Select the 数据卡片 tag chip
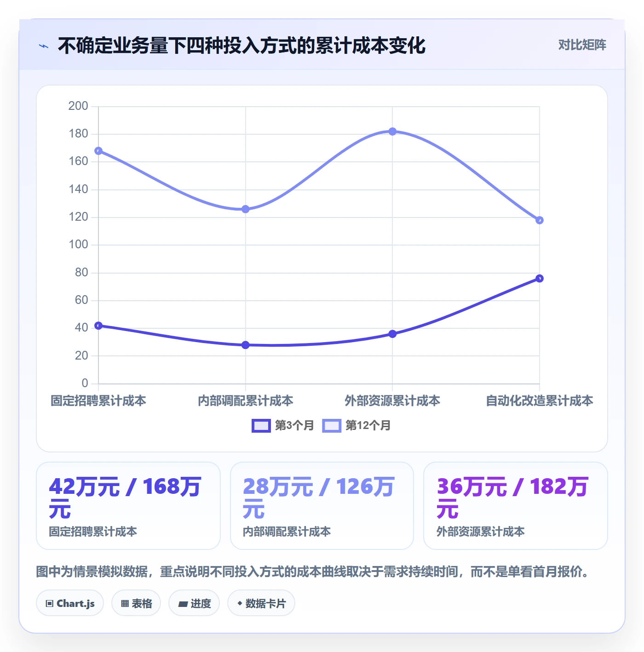This screenshot has width=644, height=652. tap(261, 603)
